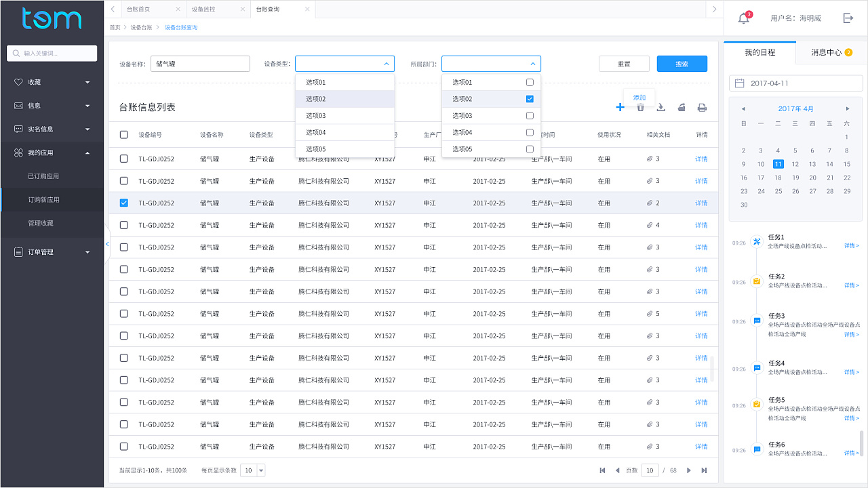Screen dimensions: 868x488
Task: Click the 重置 reset button
Action: coord(624,64)
